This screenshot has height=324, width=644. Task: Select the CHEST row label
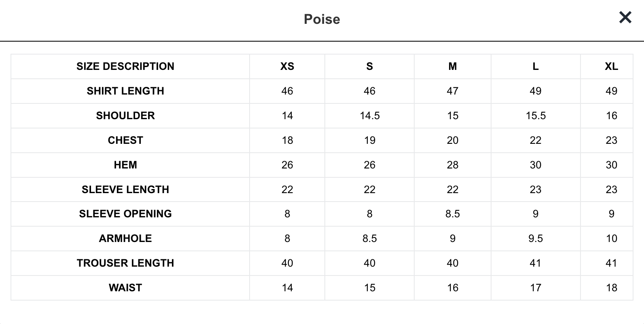point(125,140)
